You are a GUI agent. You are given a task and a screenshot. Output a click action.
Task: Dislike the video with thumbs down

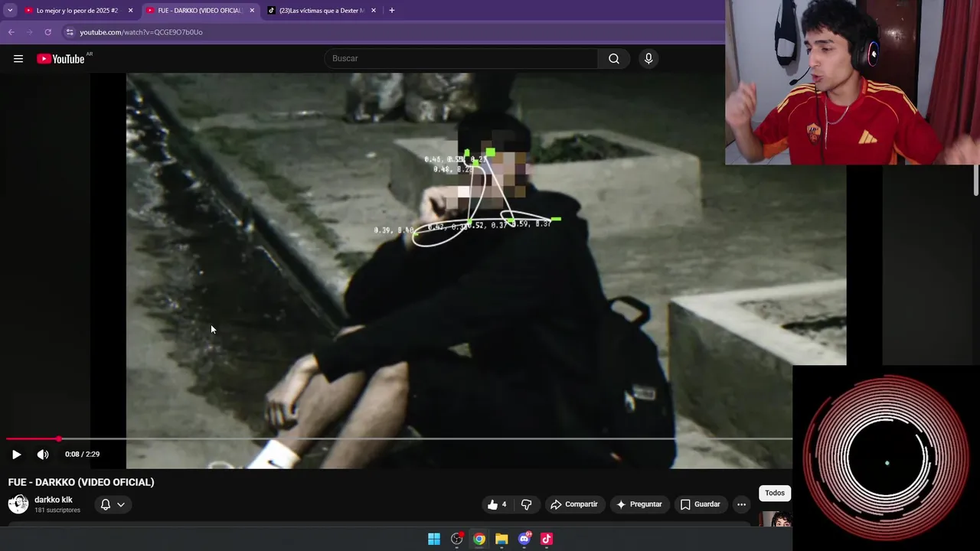pos(526,504)
